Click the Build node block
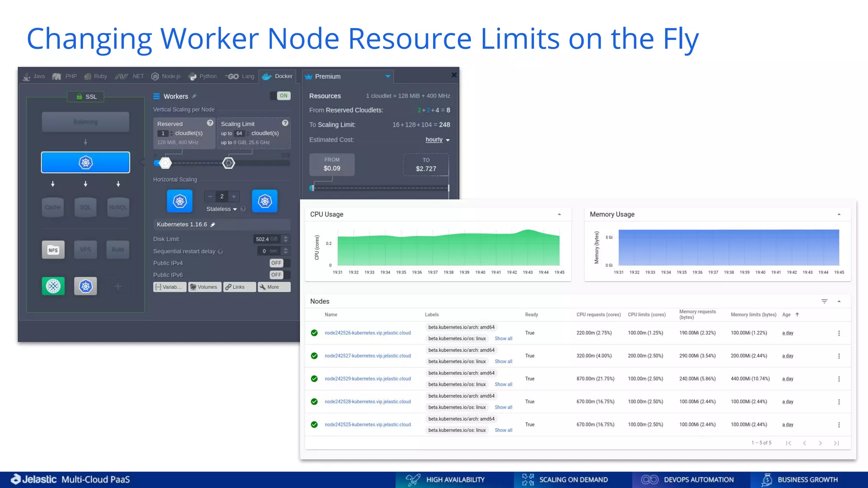868x488 pixels. coord(118,250)
